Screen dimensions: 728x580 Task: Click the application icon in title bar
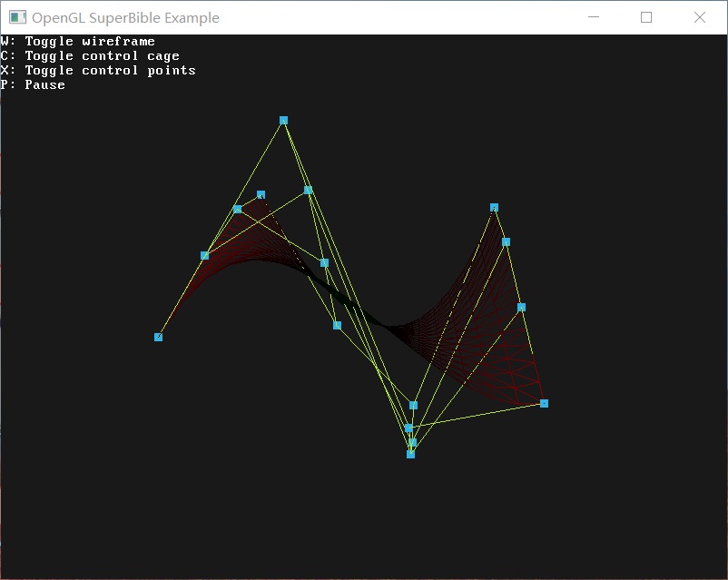[x=17, y=17]
